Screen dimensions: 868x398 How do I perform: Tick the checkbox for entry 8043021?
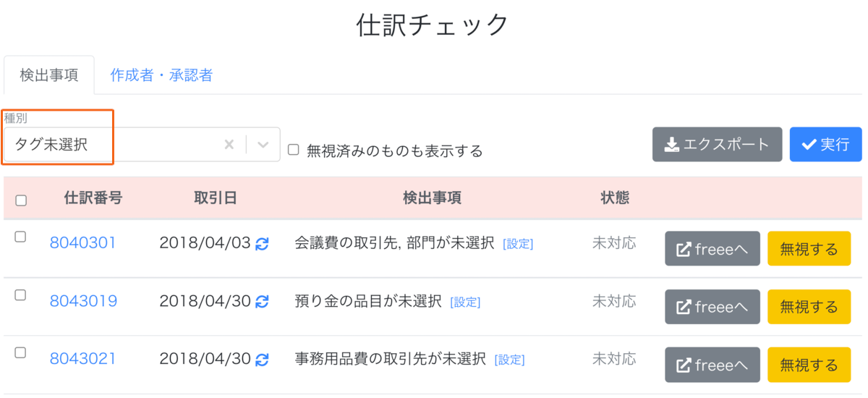tap(20, 352)
